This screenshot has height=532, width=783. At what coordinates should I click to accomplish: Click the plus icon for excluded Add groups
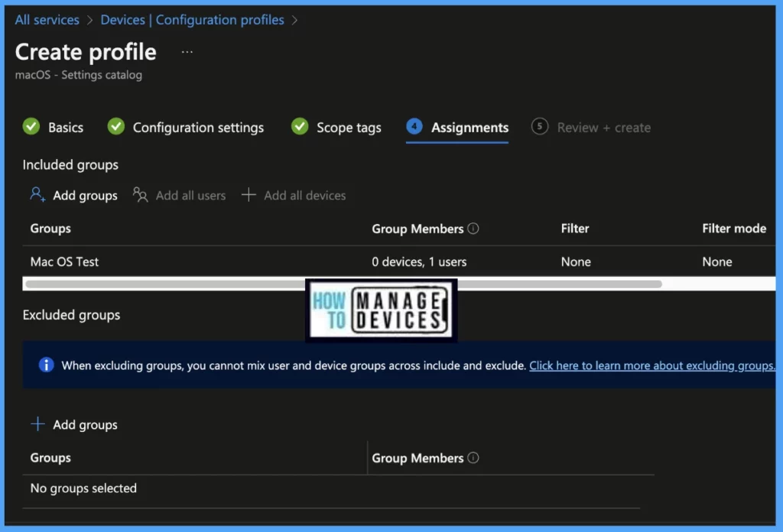coord(37,424)
